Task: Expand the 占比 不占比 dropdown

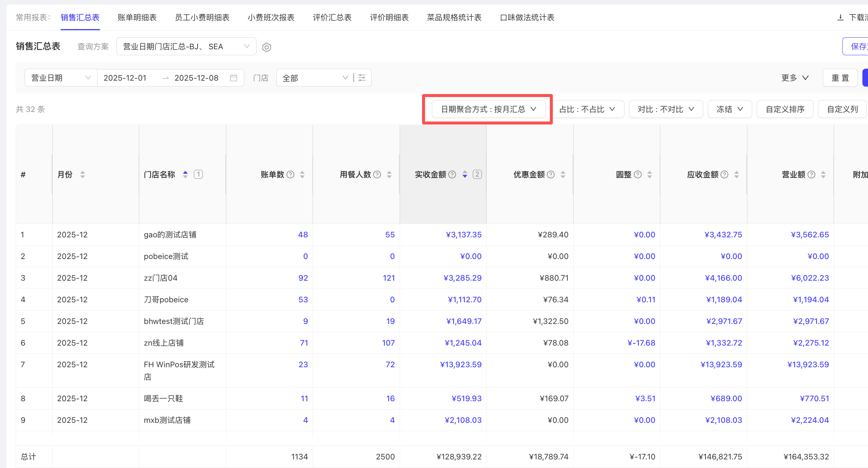Action: [x=587, y=109]
